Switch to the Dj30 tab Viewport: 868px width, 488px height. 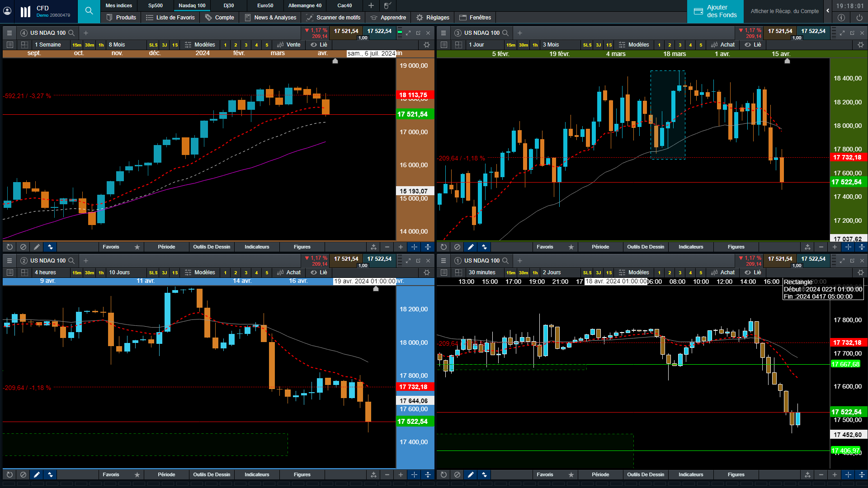click(x=229, y=5)
